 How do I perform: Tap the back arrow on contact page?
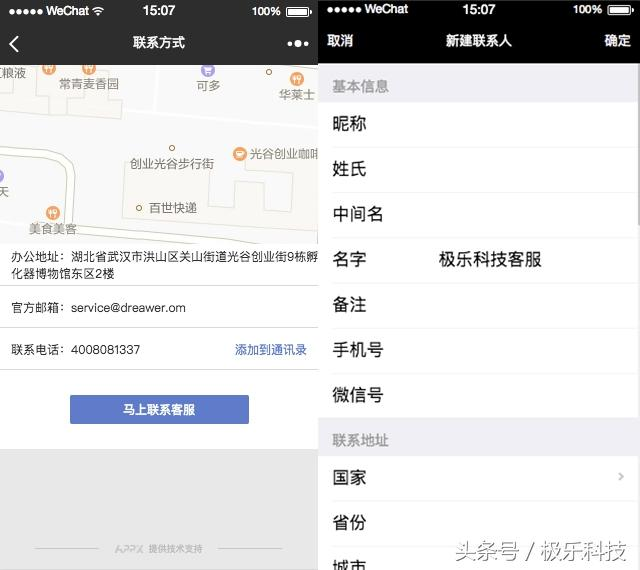14,44
